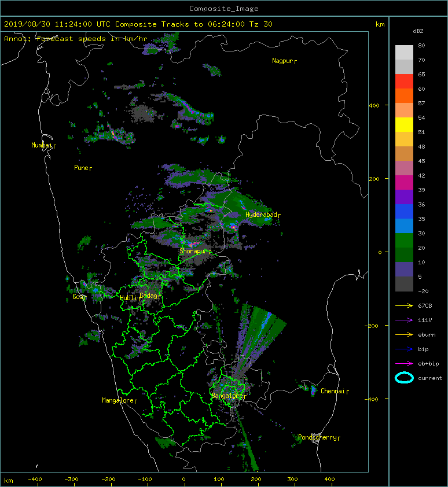Select the Goa label on map
This screenshot has height=487, width=448.
tap(79, 297)
